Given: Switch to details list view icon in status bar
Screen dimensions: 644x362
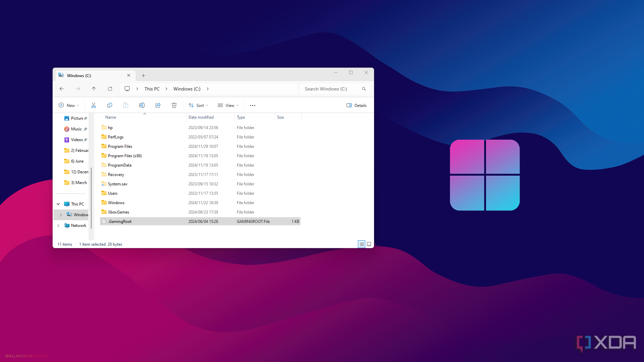Looking at the screenshot, I should (x=362, y=244).
